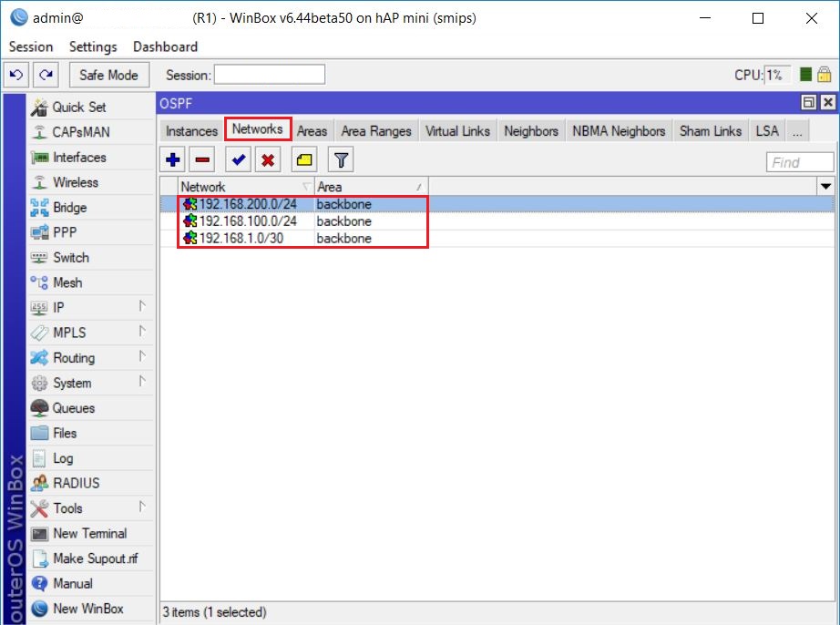The height and width of the screenshot is (625, 840).
Task: Click the padlock secure connection icon
Action: pos(824,75)
